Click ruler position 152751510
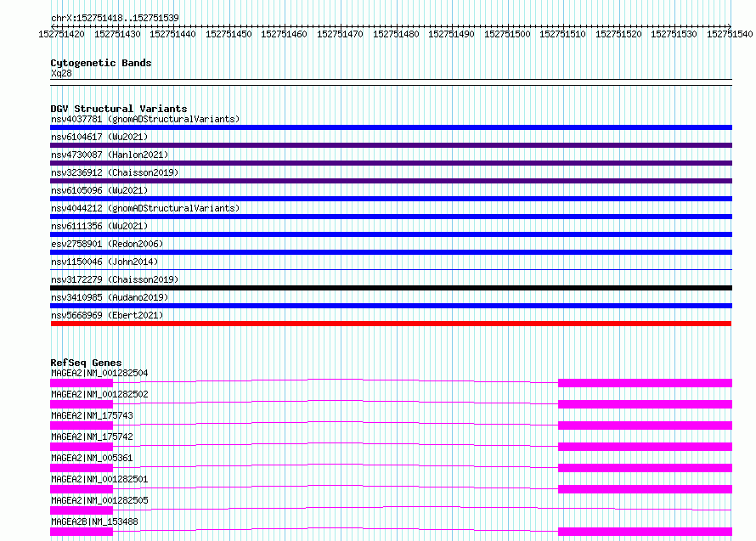Screen dimensions: 756x541 click(x=562, y=34)
